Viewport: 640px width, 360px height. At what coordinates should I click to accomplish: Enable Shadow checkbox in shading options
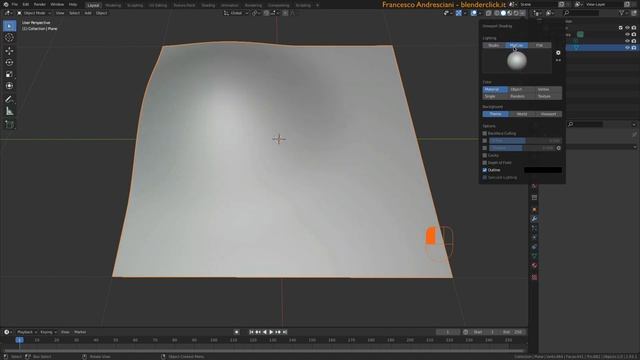(485, 148)
